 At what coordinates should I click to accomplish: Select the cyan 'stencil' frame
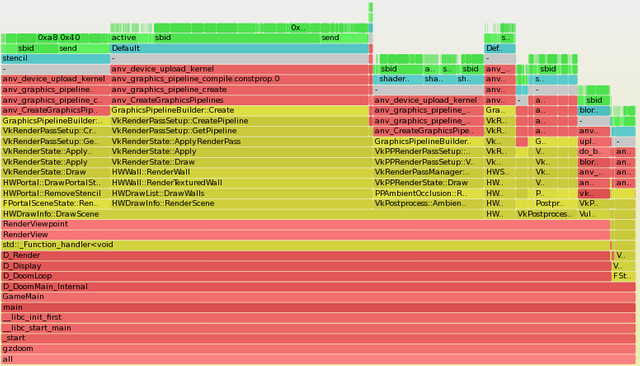coord(56,58)
